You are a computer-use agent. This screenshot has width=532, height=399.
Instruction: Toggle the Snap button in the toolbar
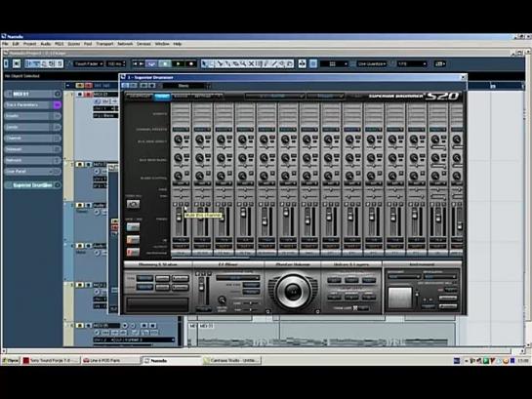point(313,63)
